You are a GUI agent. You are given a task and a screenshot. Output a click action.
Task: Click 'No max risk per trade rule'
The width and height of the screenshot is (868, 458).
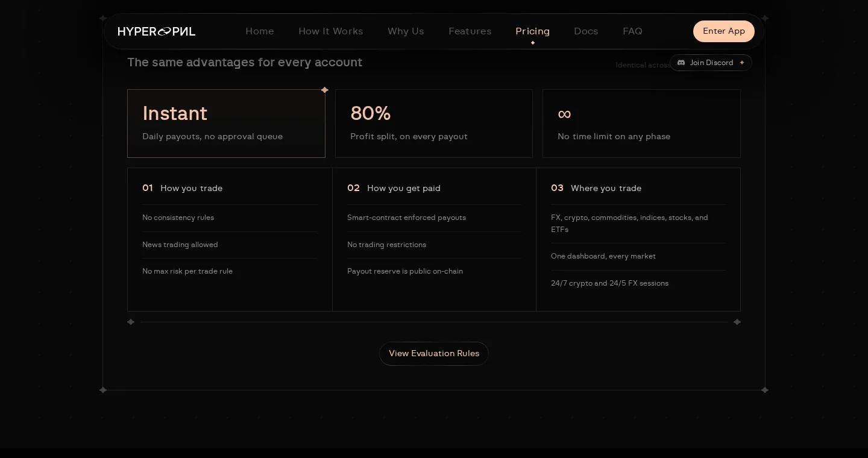187,271
